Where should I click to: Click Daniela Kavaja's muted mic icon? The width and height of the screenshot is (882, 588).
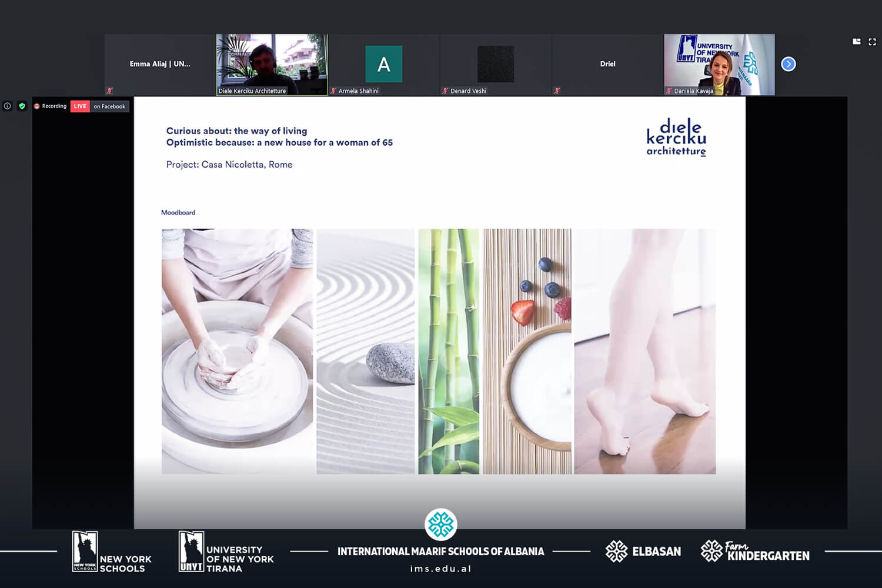point(669,91)
